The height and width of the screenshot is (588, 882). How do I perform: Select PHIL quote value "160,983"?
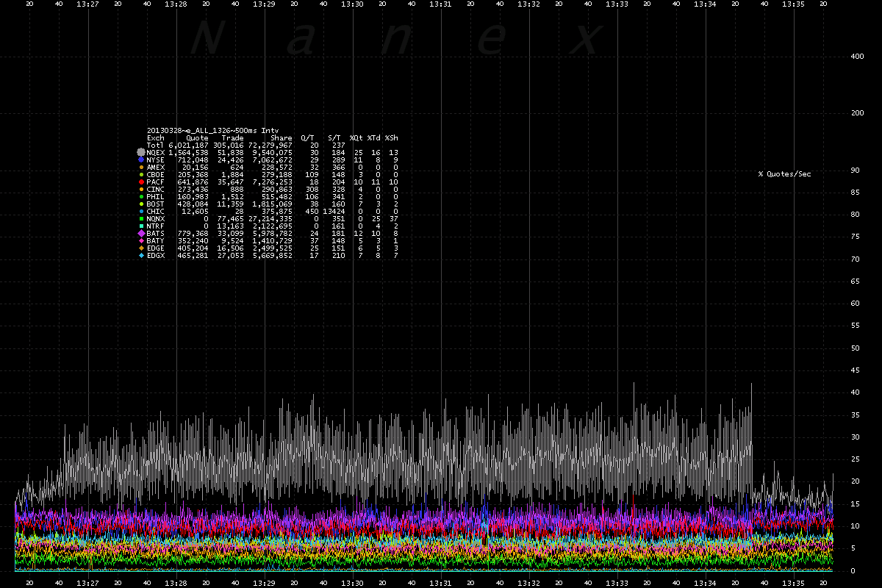[x=193, y=196]
